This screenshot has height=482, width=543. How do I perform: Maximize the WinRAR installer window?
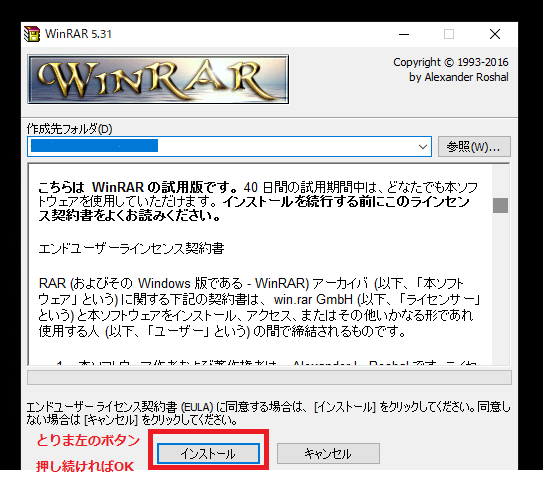[x=449, y=34]
